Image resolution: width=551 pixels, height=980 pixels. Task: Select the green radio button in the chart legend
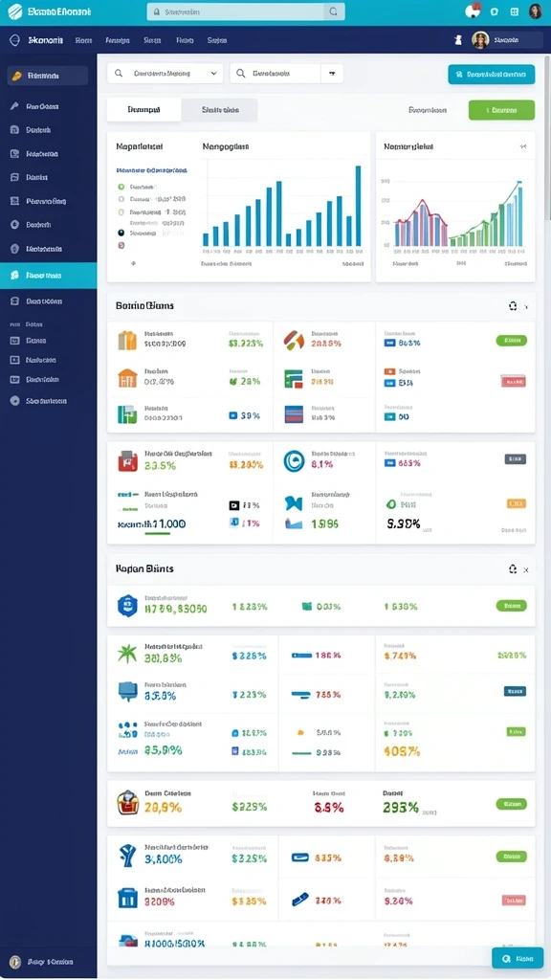(121, 187)
